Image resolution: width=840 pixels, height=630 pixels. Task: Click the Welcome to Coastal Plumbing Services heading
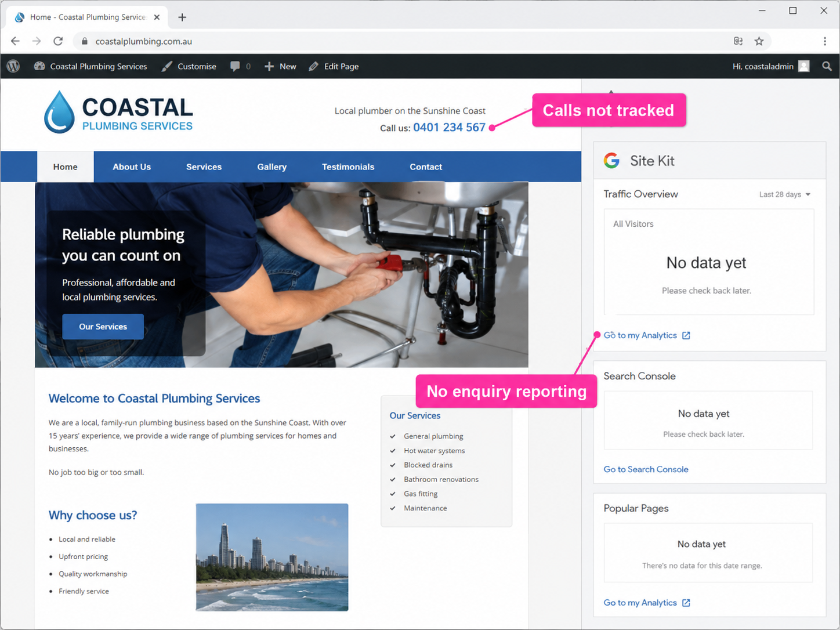[154, 399]
